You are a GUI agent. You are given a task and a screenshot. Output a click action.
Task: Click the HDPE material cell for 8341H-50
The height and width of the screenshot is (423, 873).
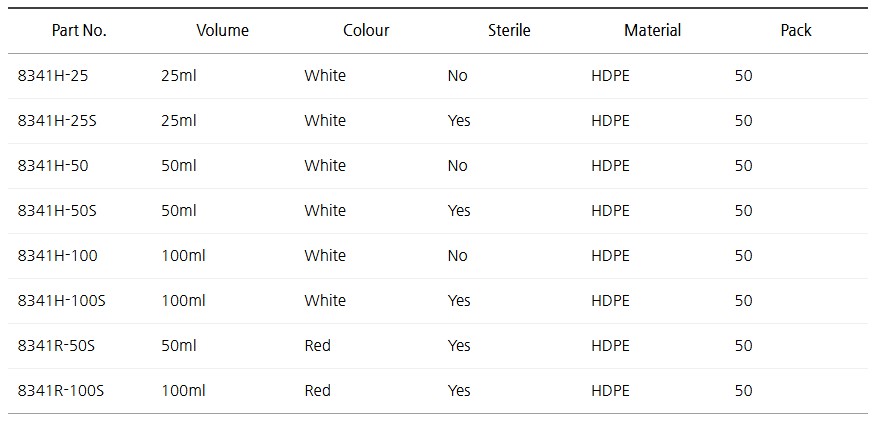tap(610, 166)
